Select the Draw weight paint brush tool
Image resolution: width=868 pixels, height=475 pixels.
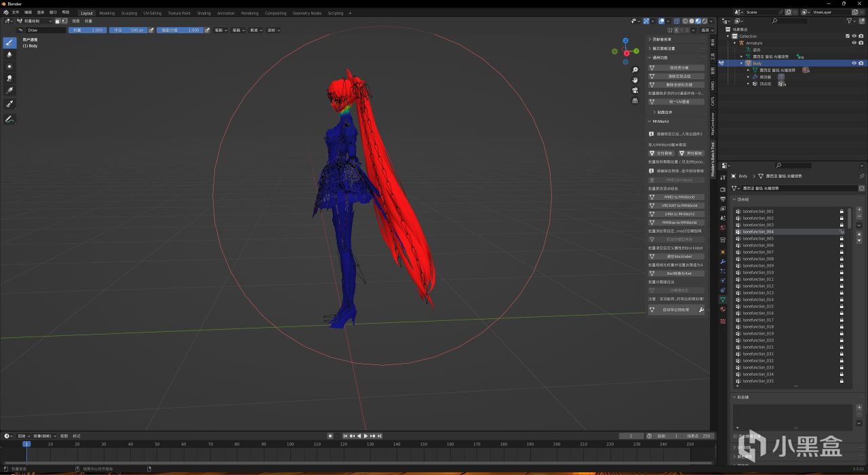pos(9,42)
